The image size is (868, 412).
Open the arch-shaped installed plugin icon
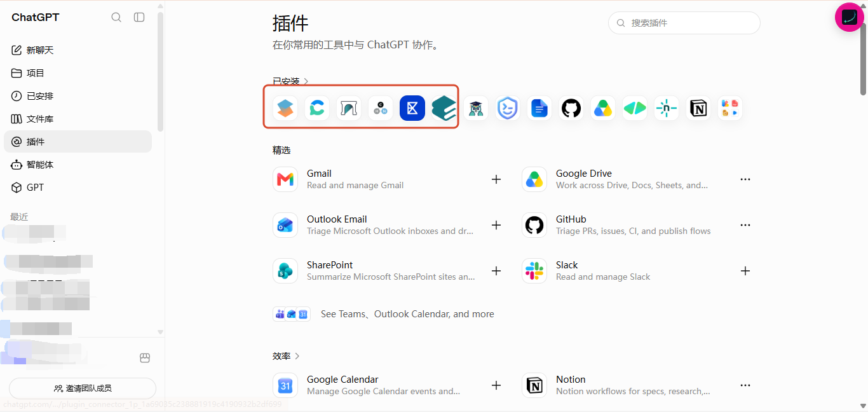click(x=349, y=108)
